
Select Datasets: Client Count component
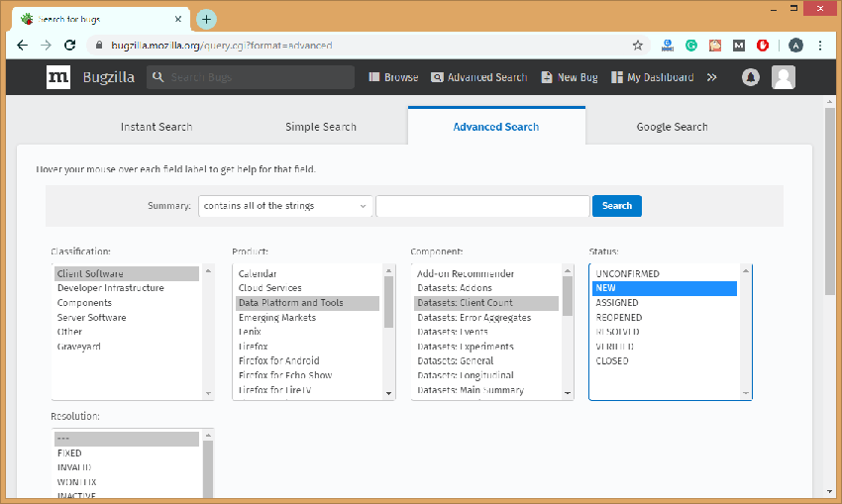click(x=486, y=303)
